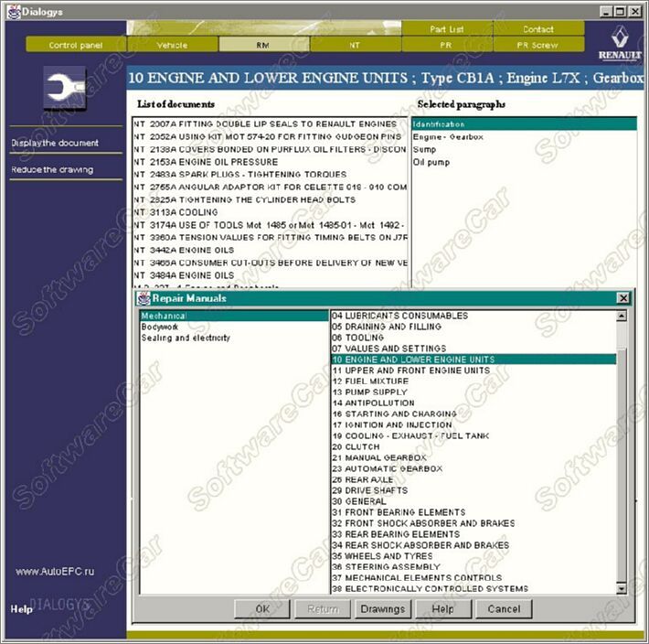Click the wrench icon in left sidebar

65,89
